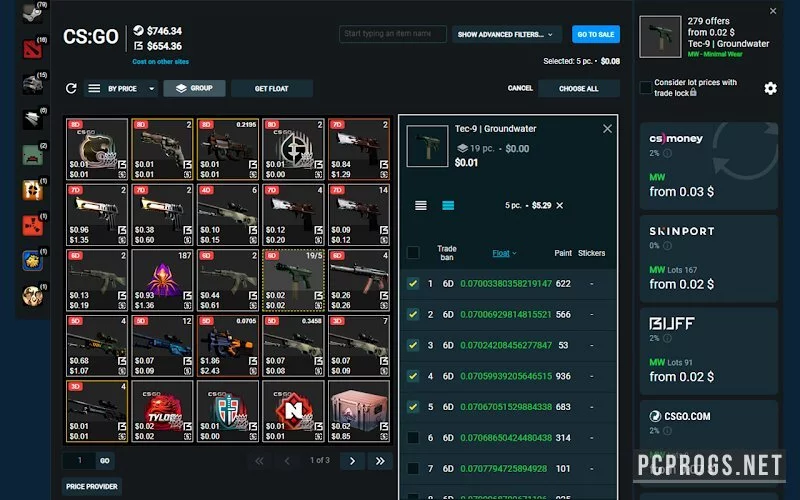
Task: Switch to the highlighted blue list view
Action: (448, 206)
